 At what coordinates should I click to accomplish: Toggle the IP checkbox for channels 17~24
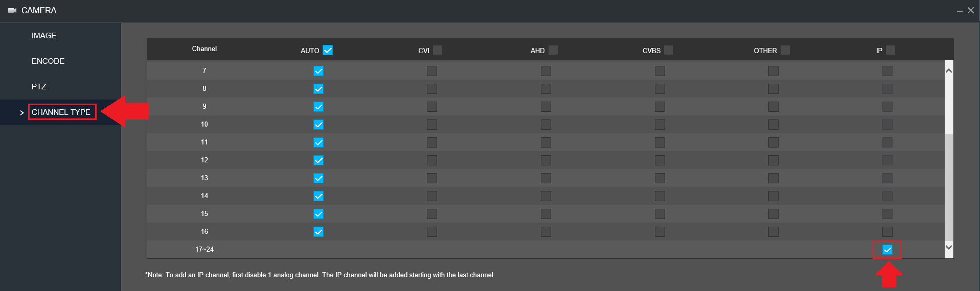coord(887,250)
